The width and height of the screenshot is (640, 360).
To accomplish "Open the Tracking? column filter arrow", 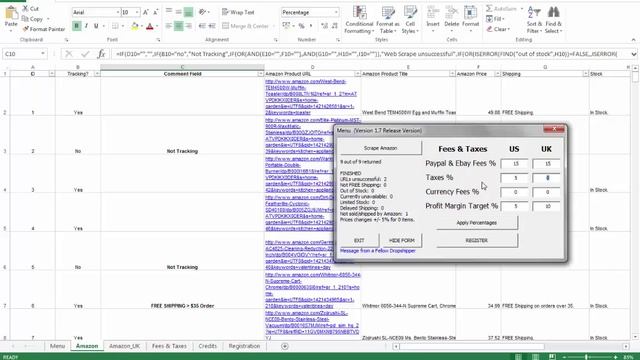I will [97, 74].
